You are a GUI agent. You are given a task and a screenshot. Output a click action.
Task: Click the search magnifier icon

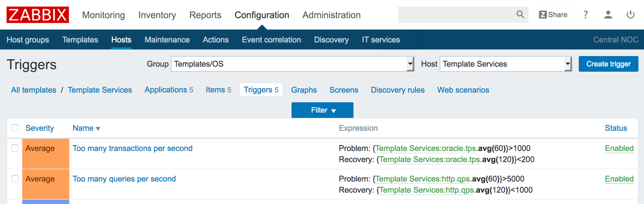point(520,14)
